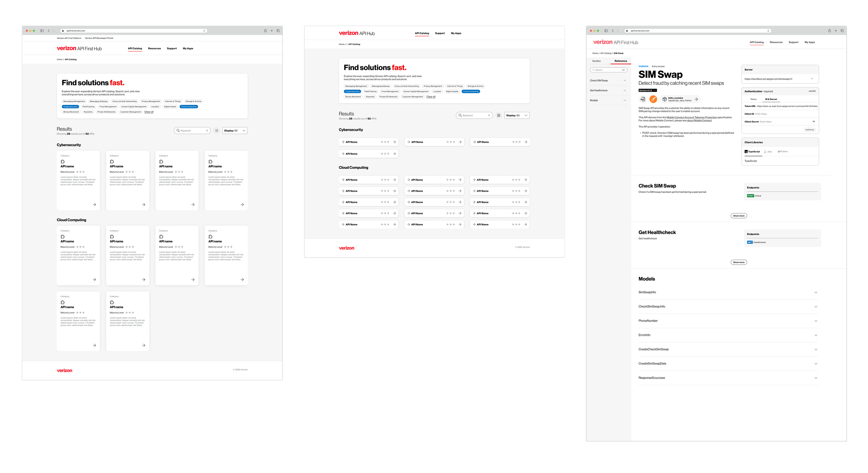Open the SDKs available arrow on SIM Swap page
This screenshot has width=868, height=473.
tap(696, 99)
